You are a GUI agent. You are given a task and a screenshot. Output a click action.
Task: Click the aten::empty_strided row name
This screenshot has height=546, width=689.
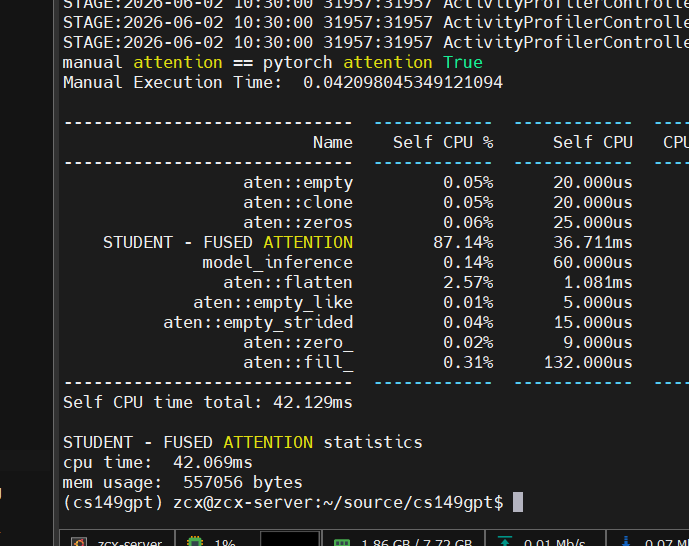[258, 322]
